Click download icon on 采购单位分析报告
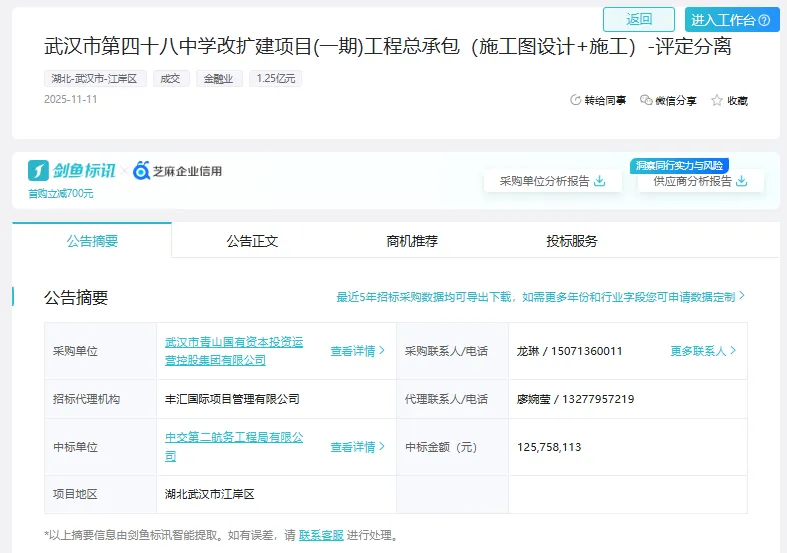The image size is (787, 553). point(600,181)
